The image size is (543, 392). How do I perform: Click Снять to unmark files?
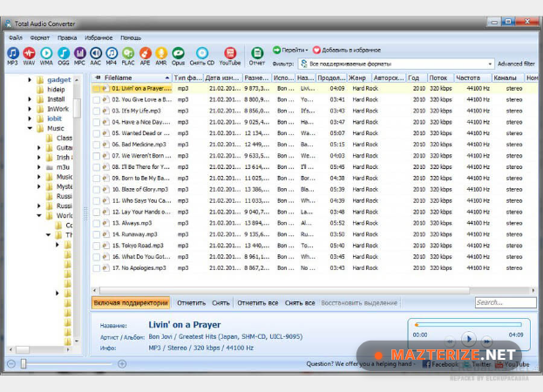tap(221, 303)
